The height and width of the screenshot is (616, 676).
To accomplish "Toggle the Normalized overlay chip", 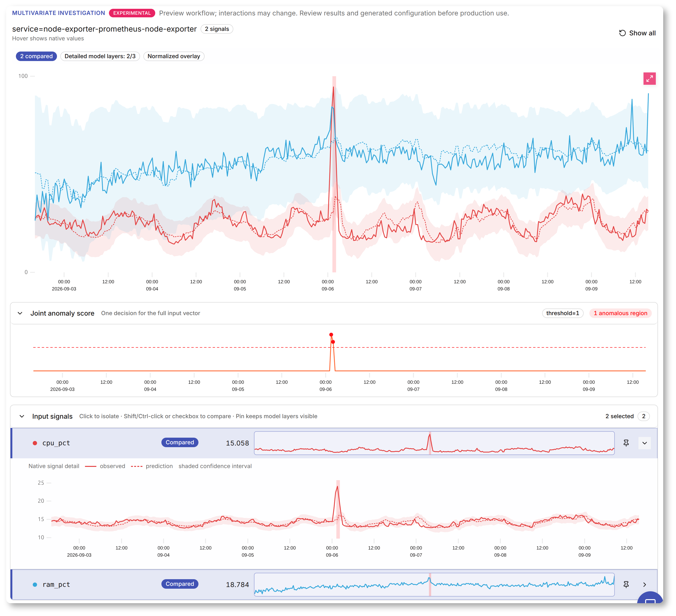I will pos(174,56).
